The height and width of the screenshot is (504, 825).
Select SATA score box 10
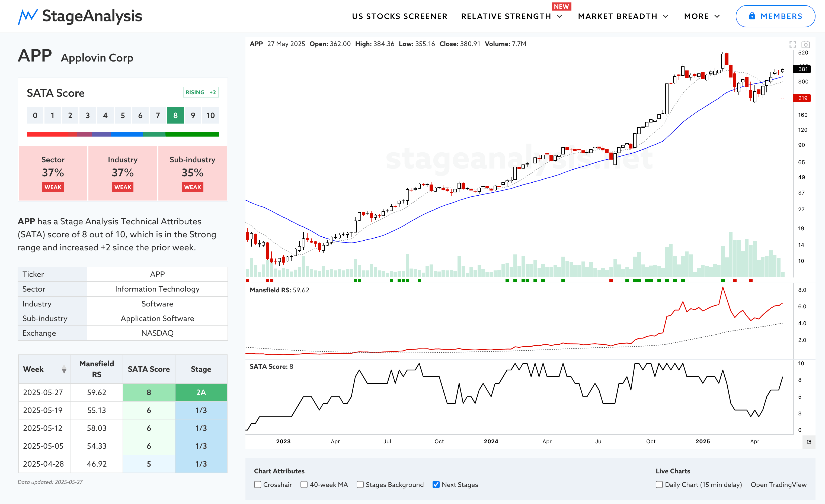pos(211,115)
